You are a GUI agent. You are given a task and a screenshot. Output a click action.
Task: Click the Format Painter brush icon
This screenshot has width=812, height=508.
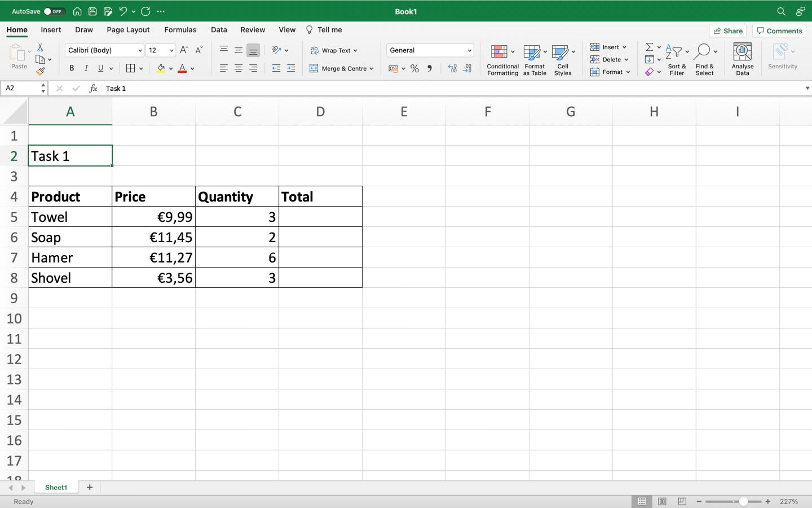[x=40, y=72]
